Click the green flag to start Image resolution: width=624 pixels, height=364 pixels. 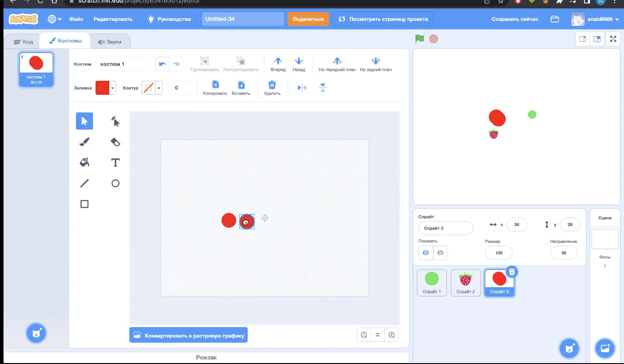(x=419, y=39)
